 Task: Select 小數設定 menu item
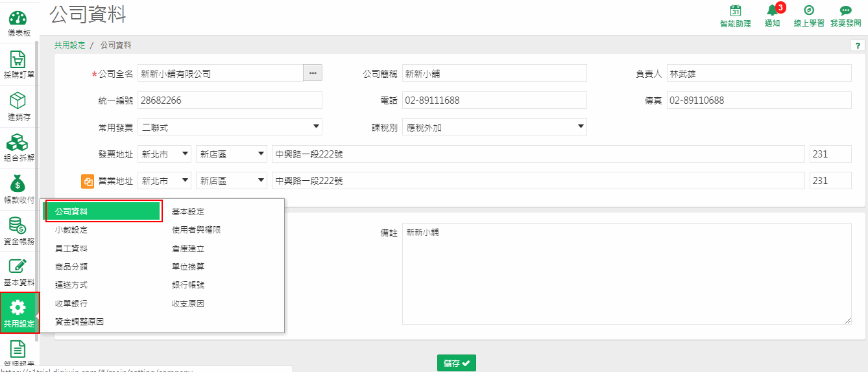pyautogui.click(x=71, y=230)
